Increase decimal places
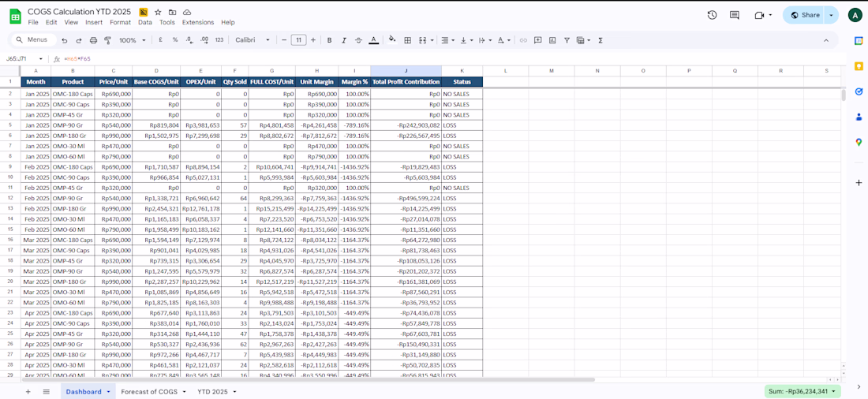Viewport: 868px width, 399px height. (x=204, y=40)
